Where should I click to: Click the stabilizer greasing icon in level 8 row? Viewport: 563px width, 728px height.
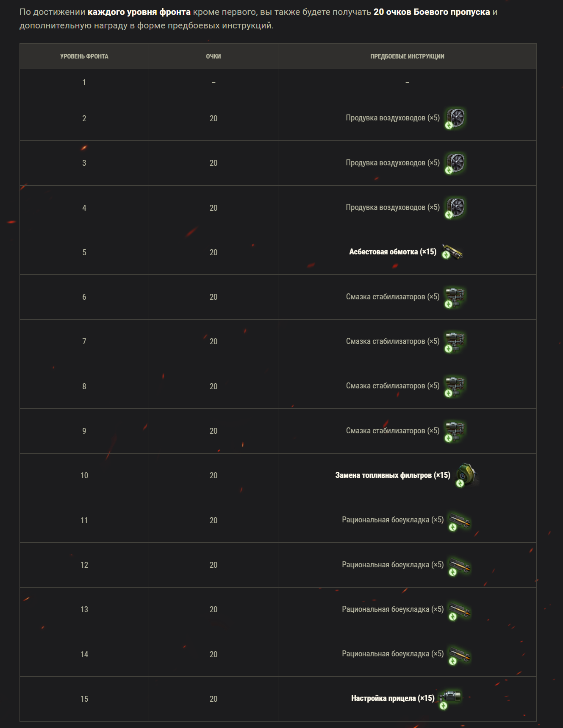(x=455, y=387)
